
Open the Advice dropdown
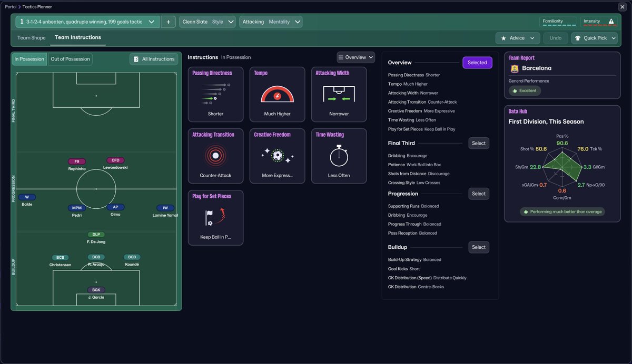[x=518, y=38]
